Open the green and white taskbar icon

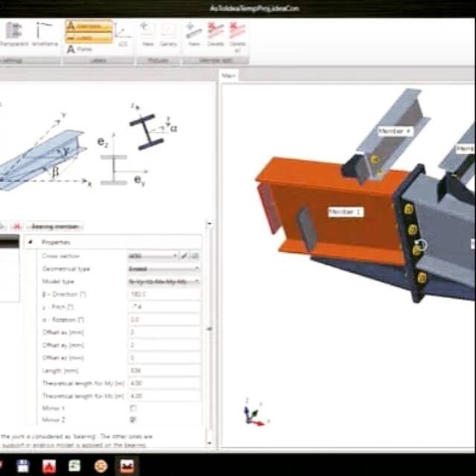click(74, 466)
